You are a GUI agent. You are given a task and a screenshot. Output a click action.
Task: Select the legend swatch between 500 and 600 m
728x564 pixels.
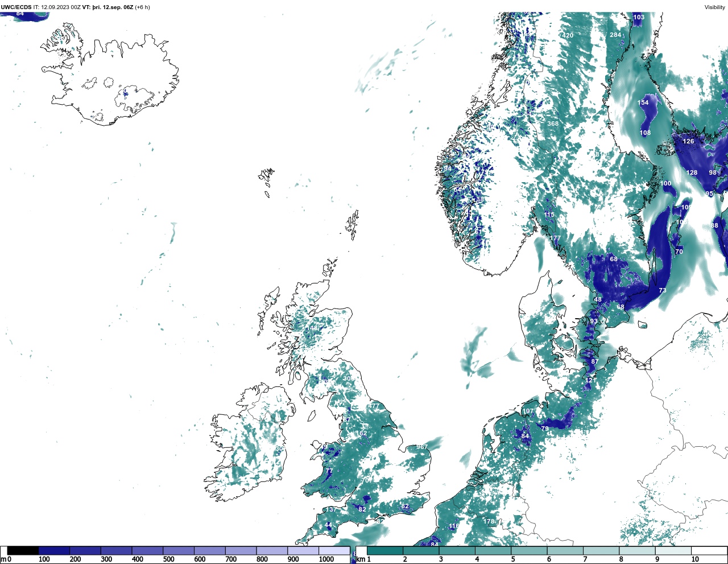pyautogui.click(x=179, y=551)
